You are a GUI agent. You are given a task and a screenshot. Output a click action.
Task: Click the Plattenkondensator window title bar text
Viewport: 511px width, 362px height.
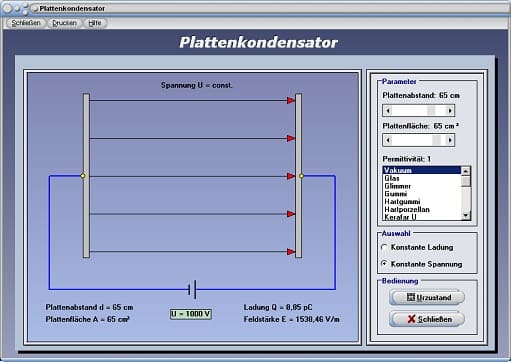[72, 8]
